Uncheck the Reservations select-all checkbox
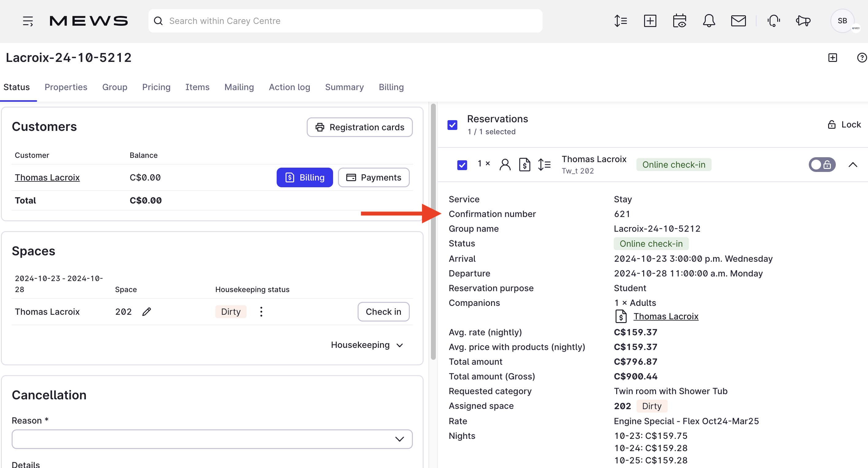868x468 pixels. click(x=452, y=125)
